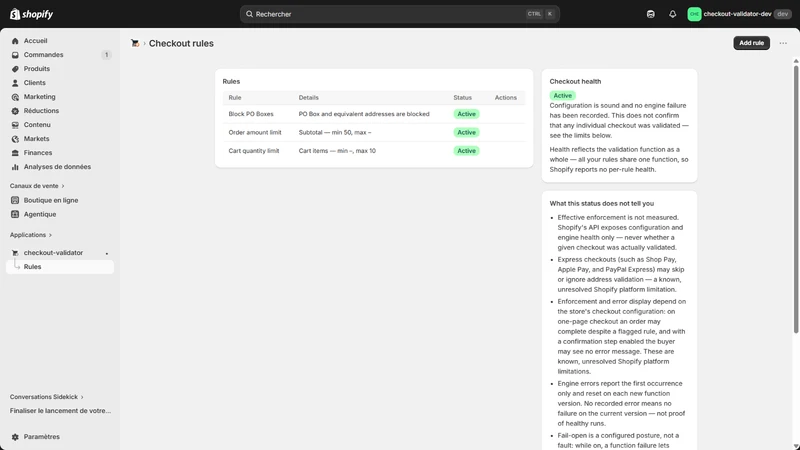
Task: Click the Contenu icon
Action: coord(15,124)
